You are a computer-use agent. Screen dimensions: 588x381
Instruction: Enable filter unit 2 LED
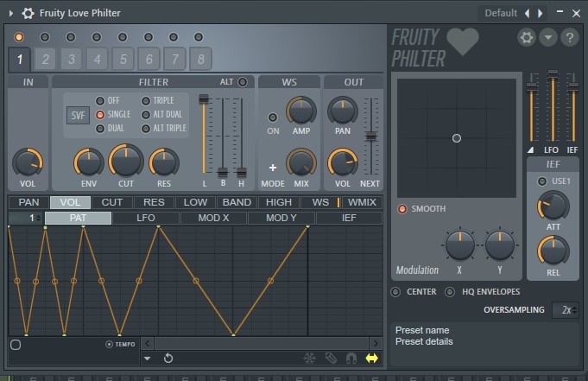[x=45, y=37]
